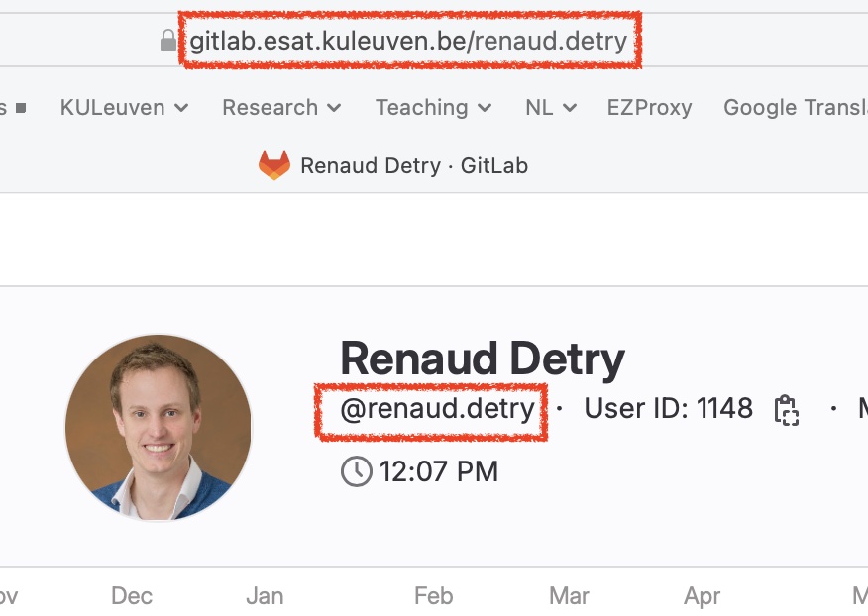This screenshot has height=616, width=868.
Task: Click the padlock icon in address bar
Action: point(167,41)
